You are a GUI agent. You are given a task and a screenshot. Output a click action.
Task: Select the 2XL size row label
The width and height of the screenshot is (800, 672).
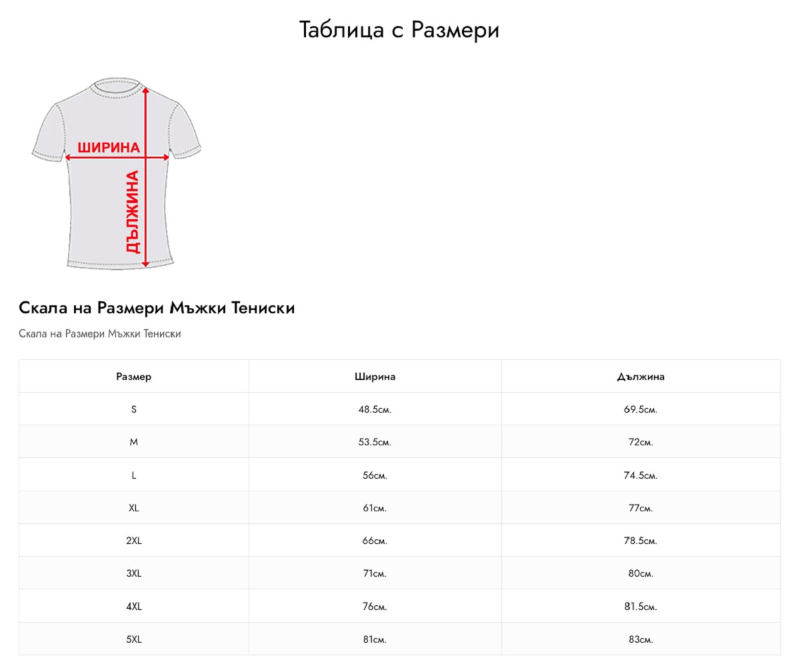pos(133,541)
